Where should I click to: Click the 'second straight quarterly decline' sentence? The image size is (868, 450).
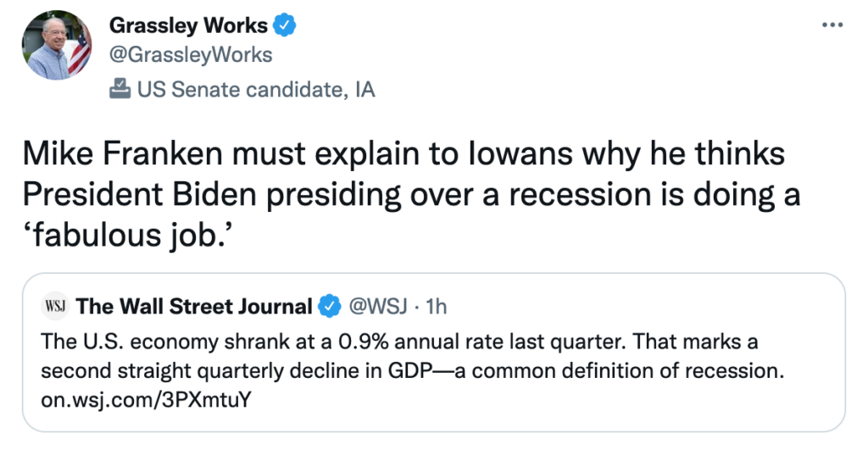(x=413, y=370)
